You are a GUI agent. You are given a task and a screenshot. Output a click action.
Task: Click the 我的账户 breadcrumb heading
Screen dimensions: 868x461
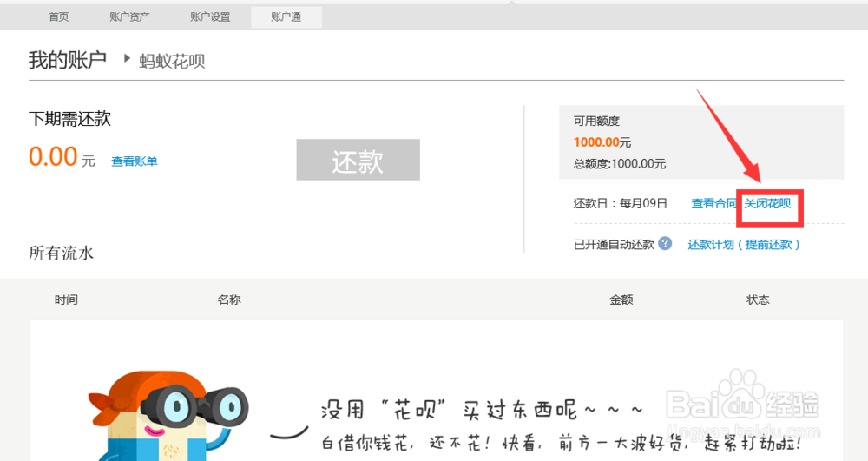68,60
